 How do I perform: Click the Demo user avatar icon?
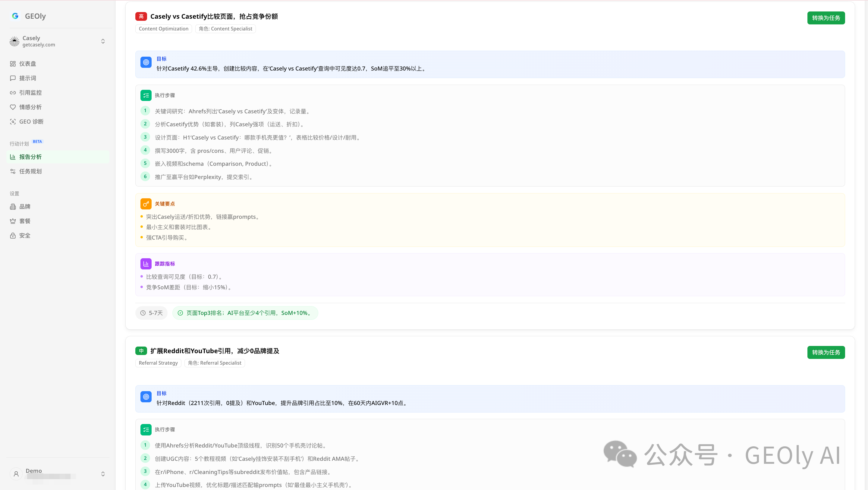pyautogui.click(x=16, y=474)
